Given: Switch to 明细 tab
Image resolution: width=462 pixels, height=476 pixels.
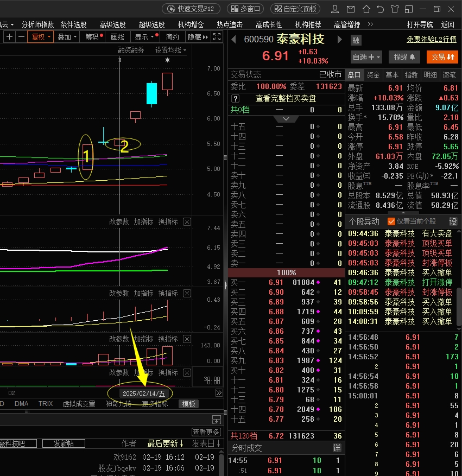Looking at the screenshot, I should coord(430,75).
